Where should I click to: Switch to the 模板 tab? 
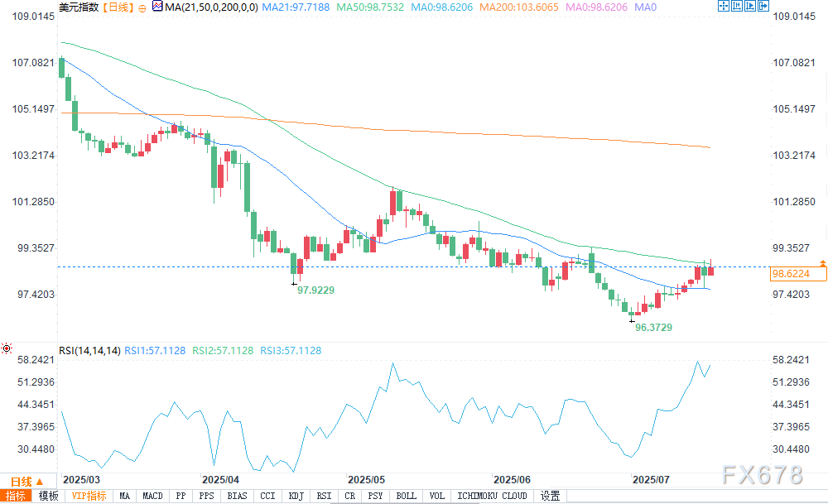pos(49,496)
